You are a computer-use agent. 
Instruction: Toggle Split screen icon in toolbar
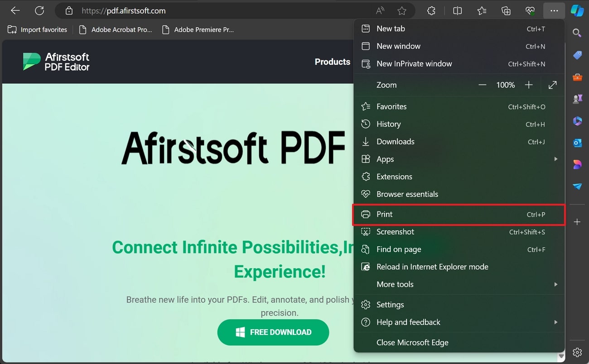[458, 10]
